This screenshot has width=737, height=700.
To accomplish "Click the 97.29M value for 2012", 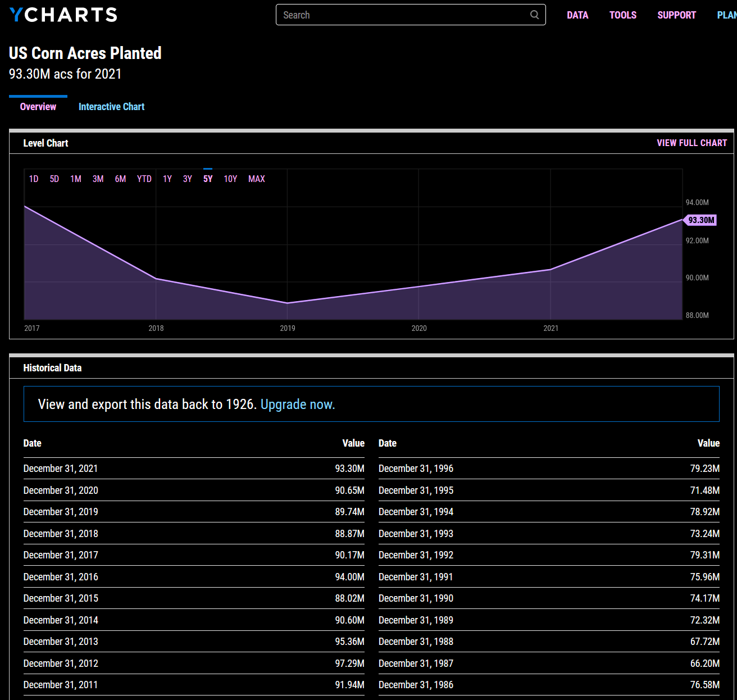I will point(349,663).
